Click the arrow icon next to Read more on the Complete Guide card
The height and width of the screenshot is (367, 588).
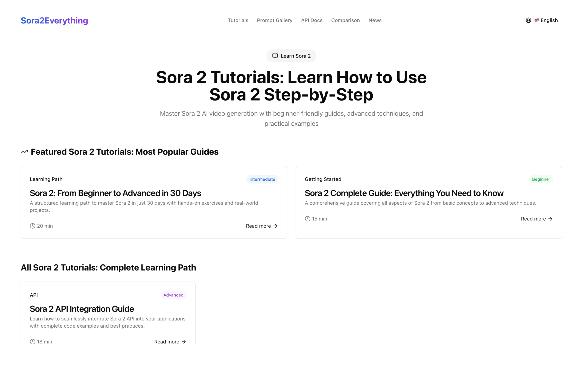click(x=551, y=218)
